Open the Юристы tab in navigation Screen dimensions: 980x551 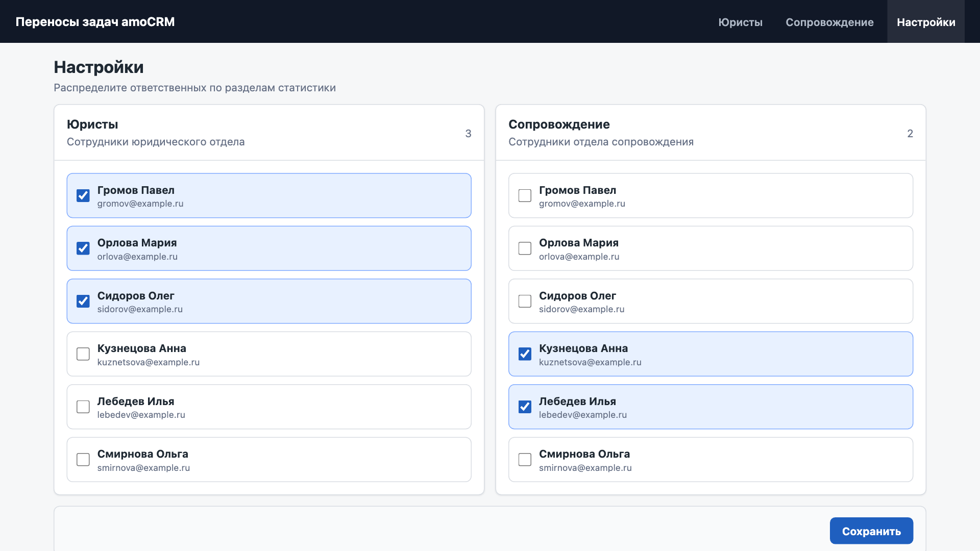[x=740, y=22]
